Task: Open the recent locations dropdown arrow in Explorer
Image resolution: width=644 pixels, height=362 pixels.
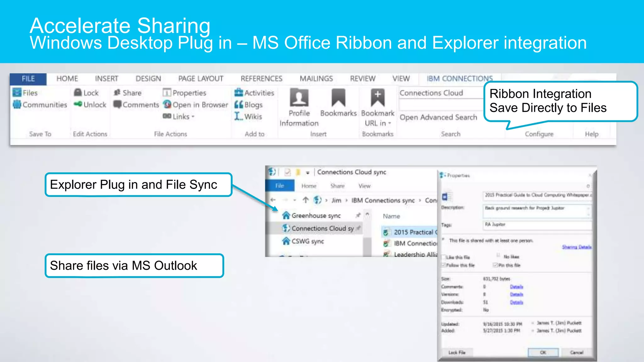Action: pyautogui.click(x=295, y=200)
